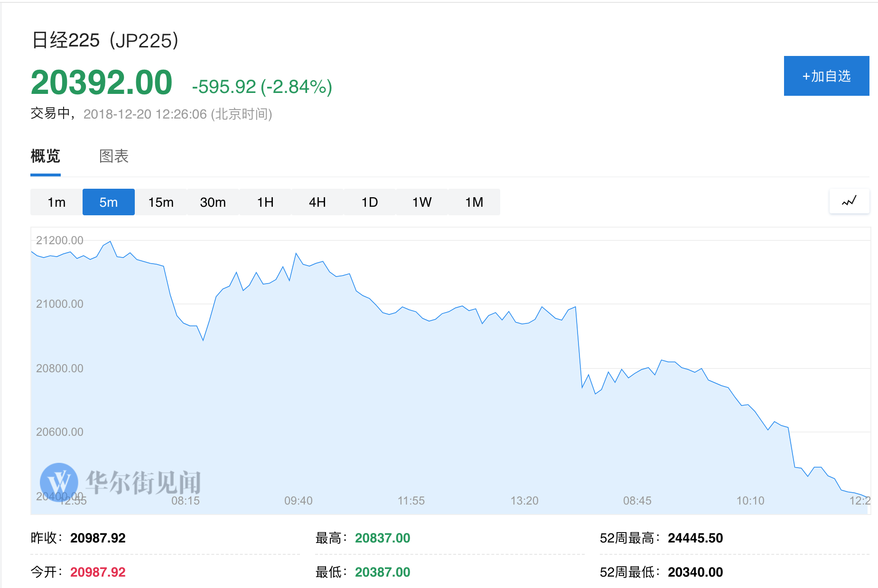878x588 pixels.
Task: Pick the 4H chart interval
Action: coord(318,202)
